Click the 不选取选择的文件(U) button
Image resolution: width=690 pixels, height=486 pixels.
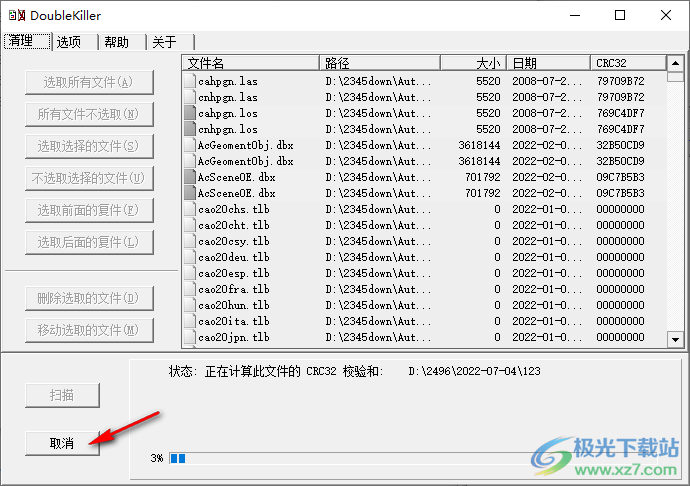pos(89,178)
